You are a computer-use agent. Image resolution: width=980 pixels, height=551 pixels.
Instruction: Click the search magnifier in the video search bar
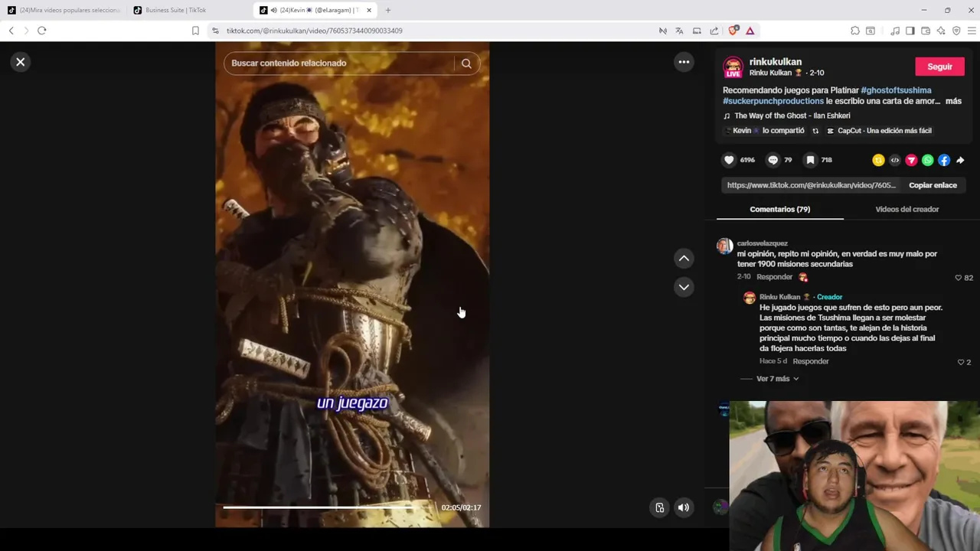(x=466, y=64)
